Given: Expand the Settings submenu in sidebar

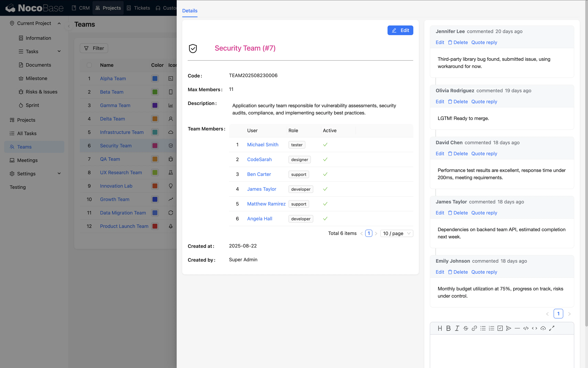Looking at the screenshot, I should pyautogui.click(x=59, y=174).
